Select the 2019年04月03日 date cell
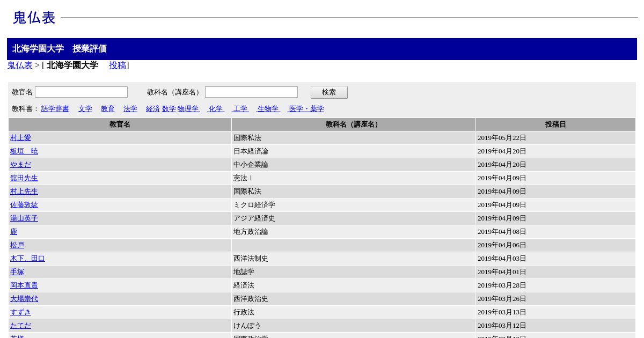Viewport: 644px width, 338px height. [555, 259]
